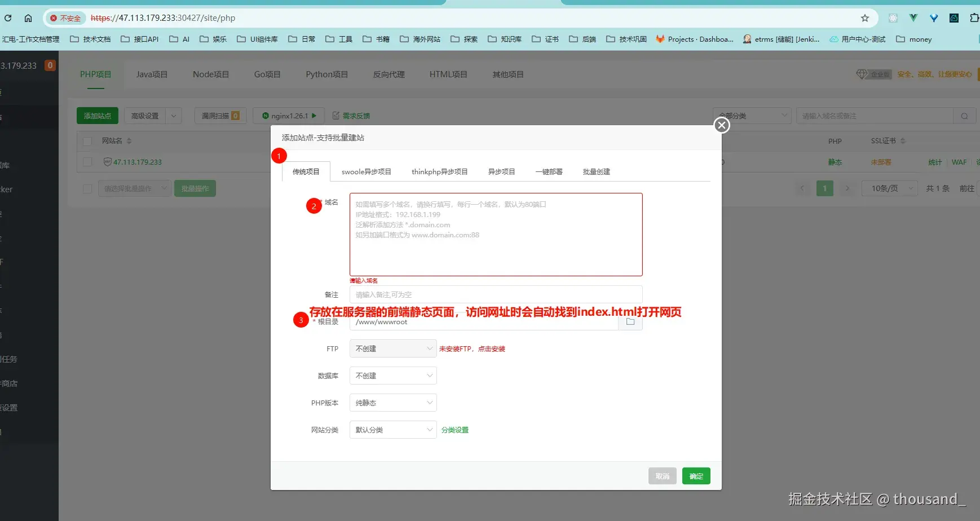Click the 未安装FTP，点击安装 link
Screen dimensions: 980x521
(472, 349)
